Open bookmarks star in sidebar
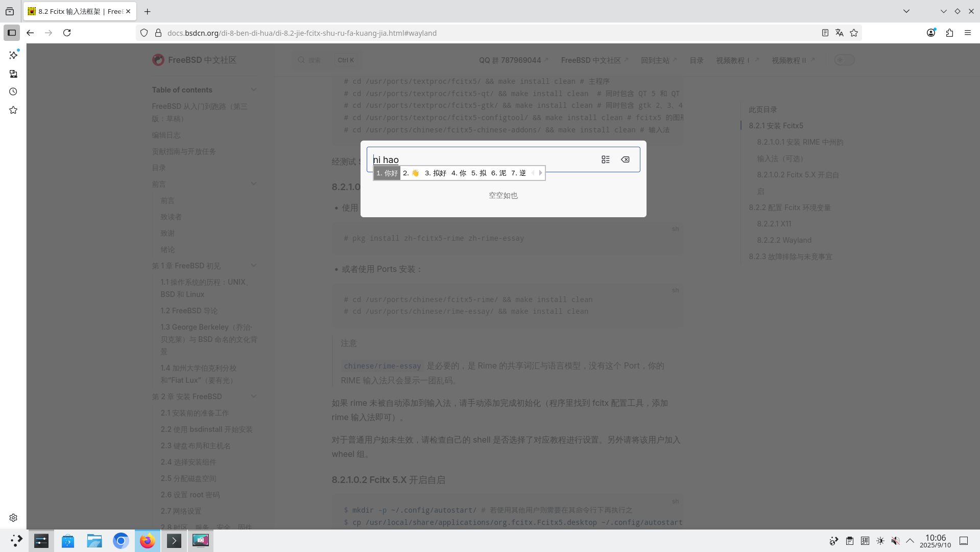Image resolution: width=980 pixels, height=552 pixels. [13, 110]
